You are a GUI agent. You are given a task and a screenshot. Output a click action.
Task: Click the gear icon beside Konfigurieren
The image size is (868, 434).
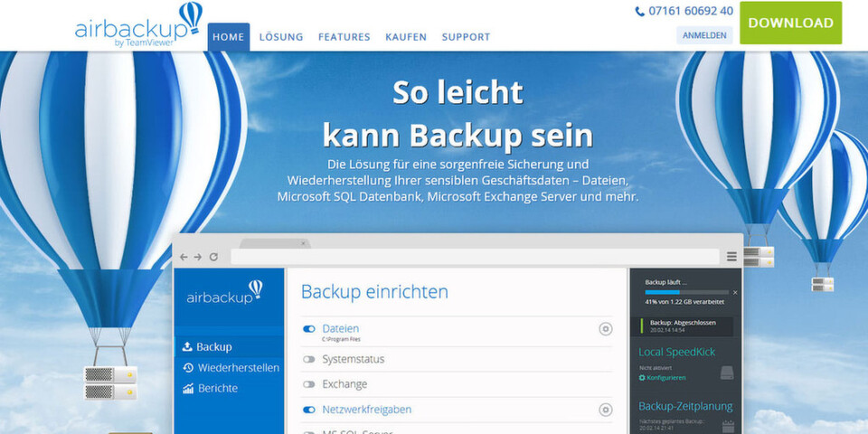pos(642,378)
